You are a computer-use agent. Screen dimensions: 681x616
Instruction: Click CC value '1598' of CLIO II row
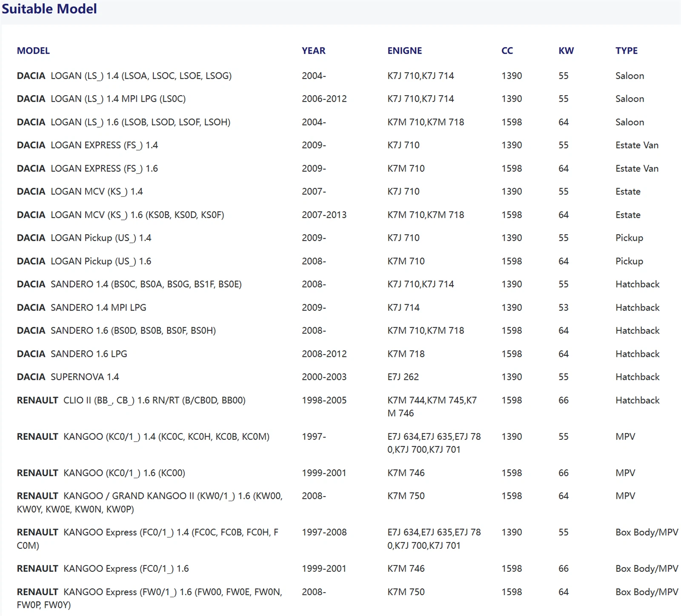(x=512, y=400)
